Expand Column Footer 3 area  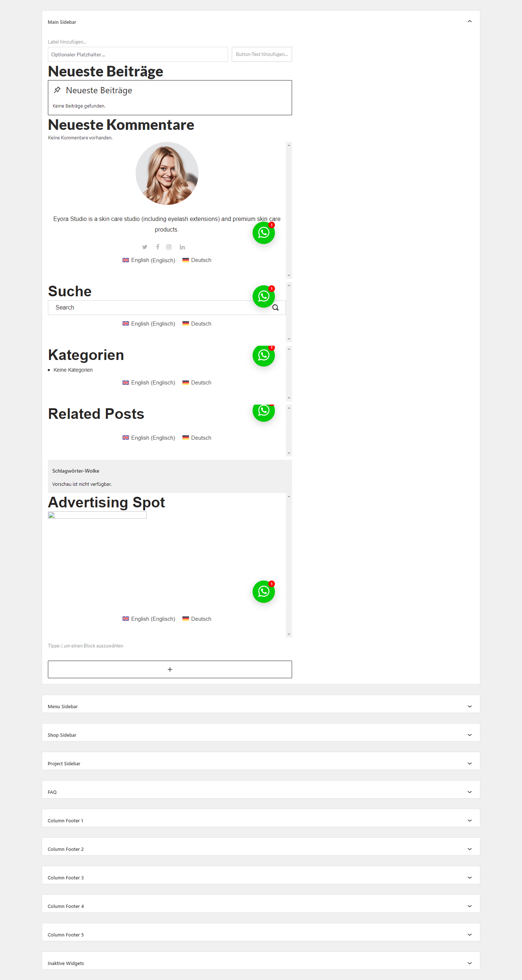(261, 877)
